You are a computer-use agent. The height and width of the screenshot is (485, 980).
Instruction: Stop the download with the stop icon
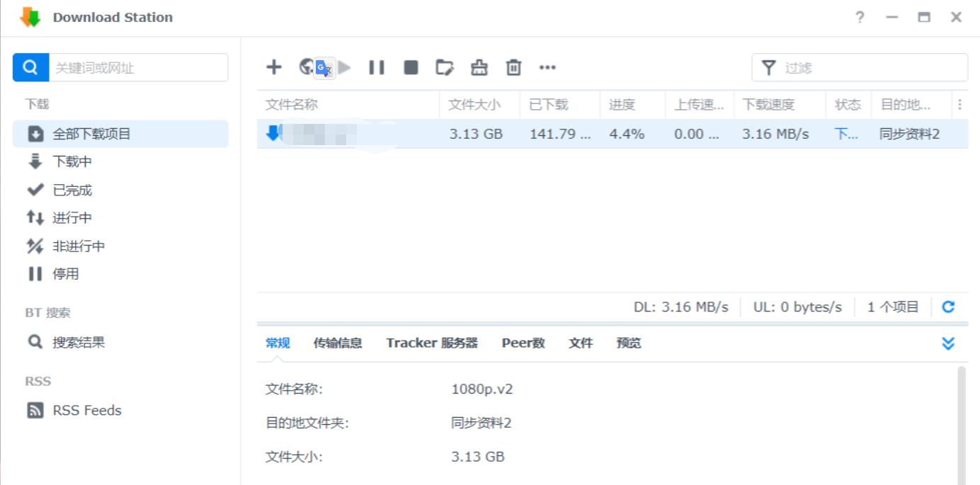pos(410,67)
